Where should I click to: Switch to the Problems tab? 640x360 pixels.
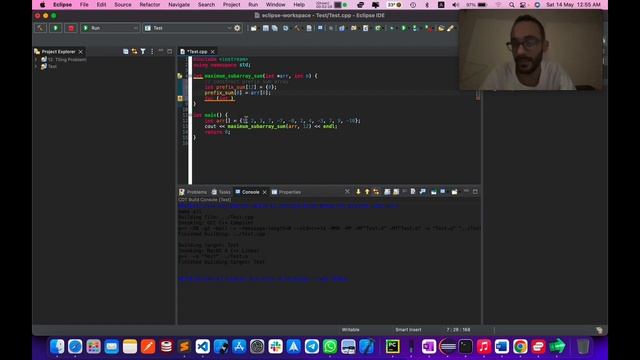click(x=193, y=192)
